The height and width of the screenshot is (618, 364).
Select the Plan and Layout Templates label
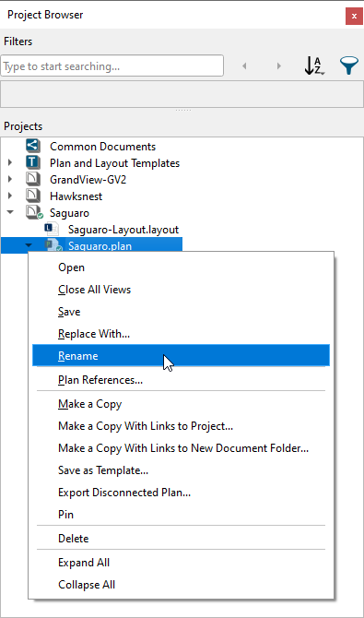coord(114,163)
